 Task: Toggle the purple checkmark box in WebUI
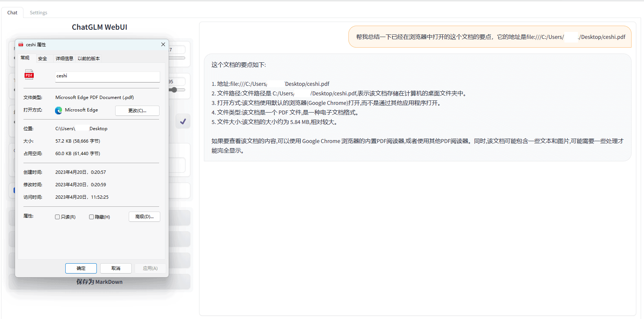(x=183, y=121)
